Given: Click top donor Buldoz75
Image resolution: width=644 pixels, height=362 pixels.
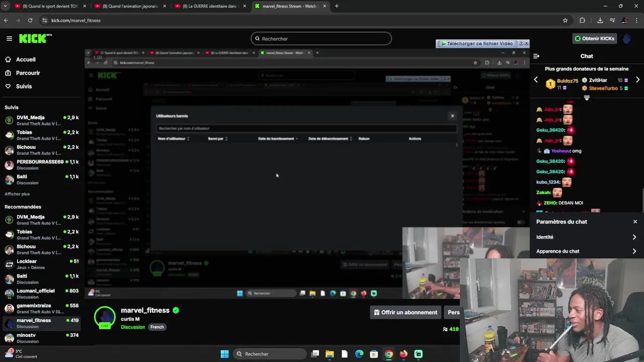Looking at the screenshot, I should tap(568, 81).
